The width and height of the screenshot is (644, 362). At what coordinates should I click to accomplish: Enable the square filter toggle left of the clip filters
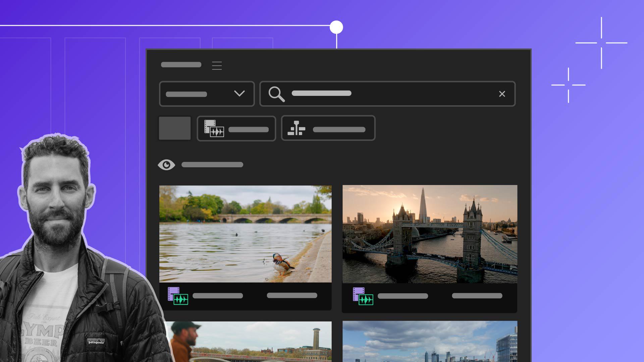pyautogui.click(x=174, y=128)
